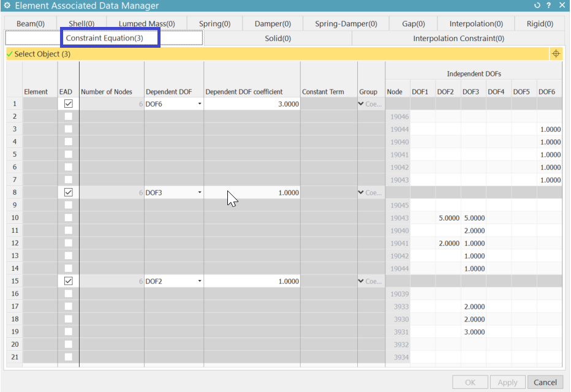
Task: Switch to the Spring-Damper tab
Action: 346,23
